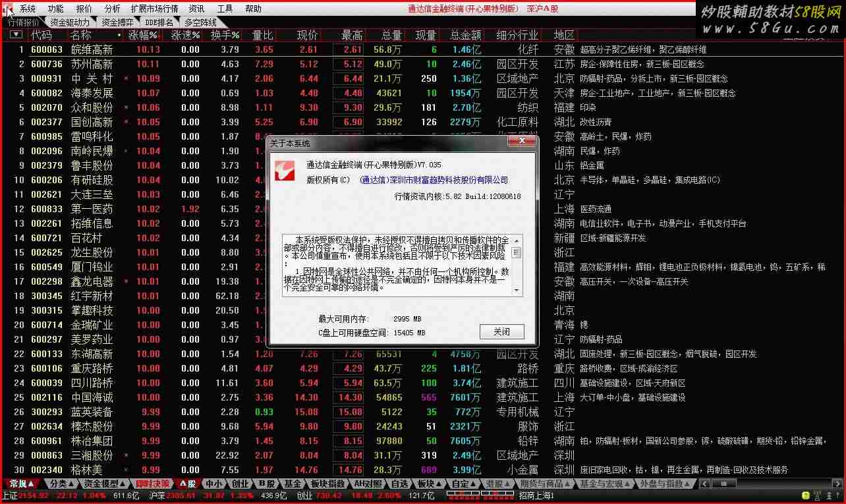Click the 通达信 logo icon in the About dialog
This screenshot has height=504, width=846.
pyautogui.click(x=286, y=172)
